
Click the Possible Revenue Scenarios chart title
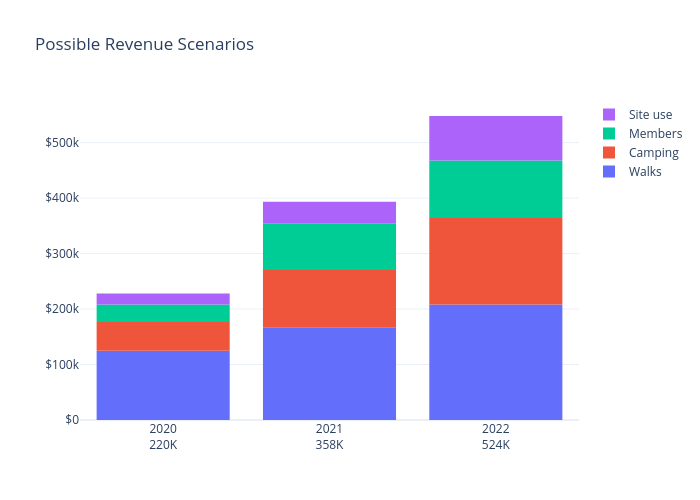(x=144, y=45)
